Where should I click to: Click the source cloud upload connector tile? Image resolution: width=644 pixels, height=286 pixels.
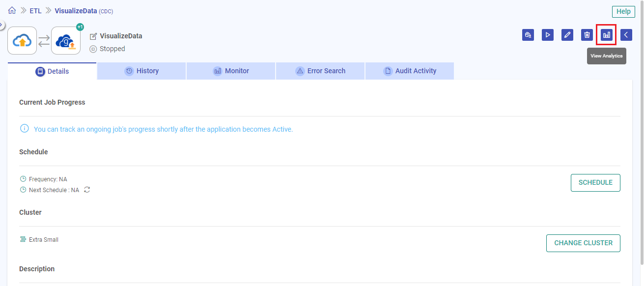[x=22, y=40]
